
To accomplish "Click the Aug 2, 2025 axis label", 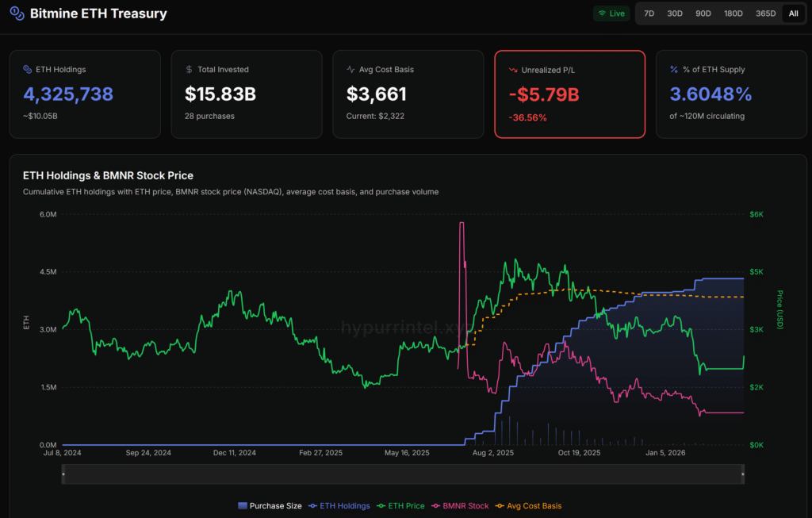I will (x=493, y=453).
